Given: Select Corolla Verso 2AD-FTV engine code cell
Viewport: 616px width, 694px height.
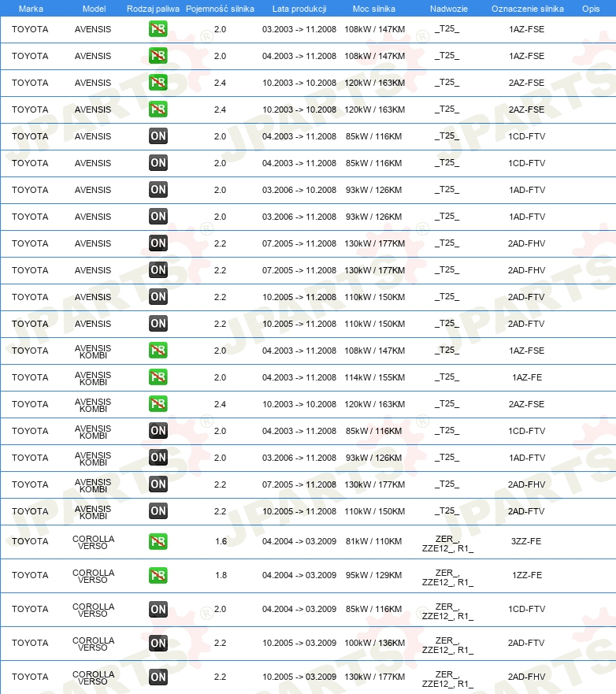Looking at the screenshot, I should 526,643.
